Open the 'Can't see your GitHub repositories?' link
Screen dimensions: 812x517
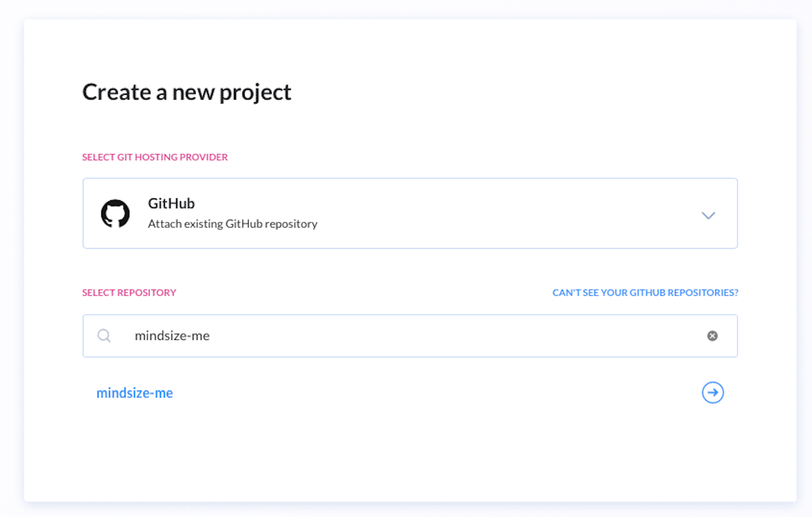pos(645,293)
